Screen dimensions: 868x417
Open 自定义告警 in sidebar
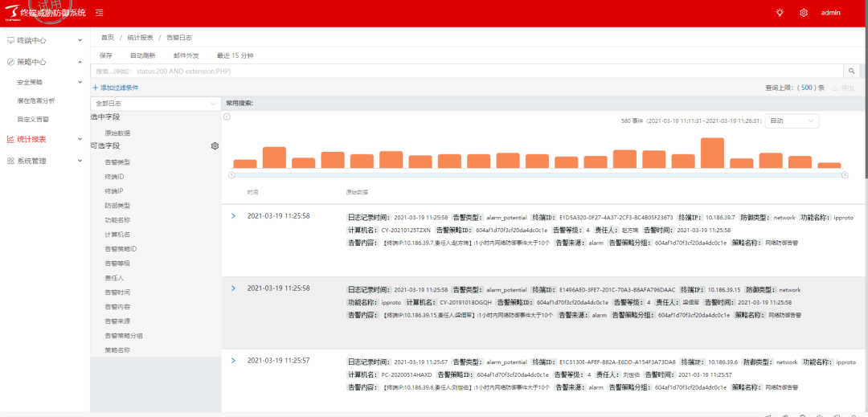coord(33,119)
